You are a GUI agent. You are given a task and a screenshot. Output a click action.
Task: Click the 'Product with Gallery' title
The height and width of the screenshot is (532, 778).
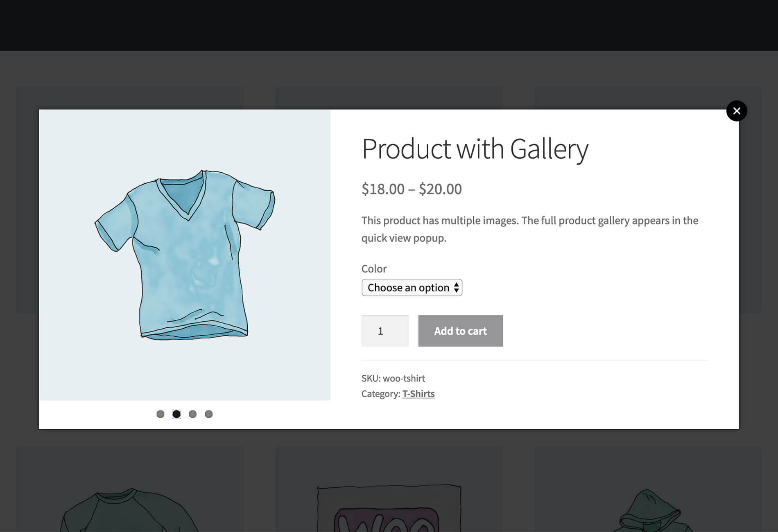pos(475,149)
